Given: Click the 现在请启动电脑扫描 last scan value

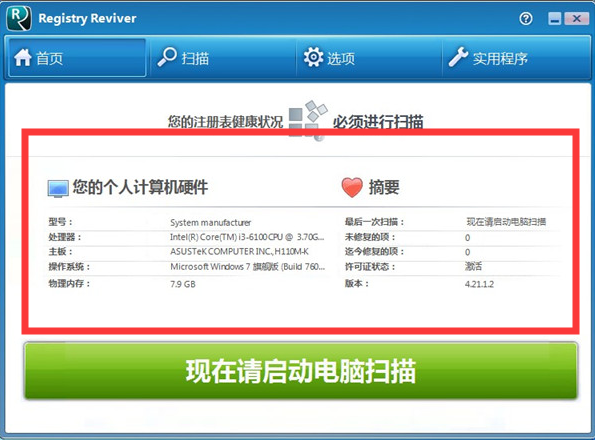Looking at the screenshot, I should pos(506,222).
